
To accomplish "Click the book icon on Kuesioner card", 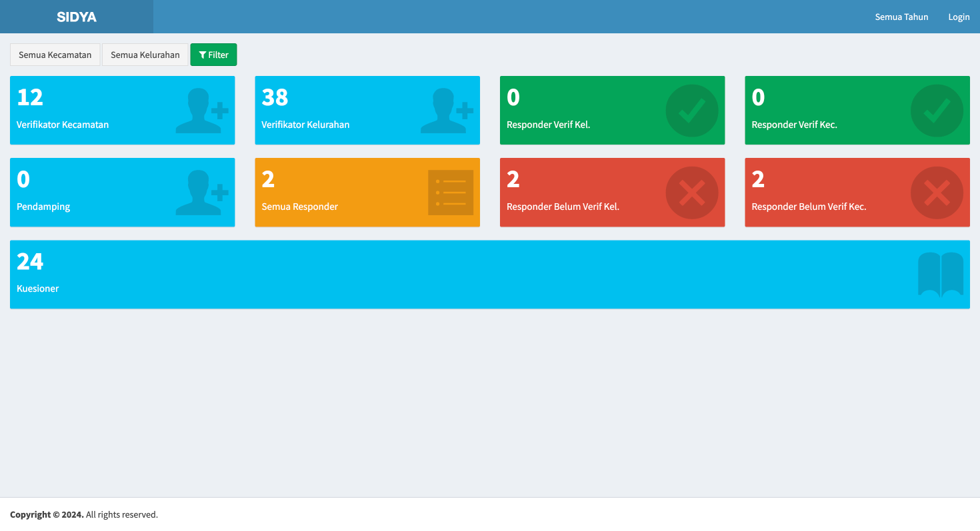I will click(940, 274).
